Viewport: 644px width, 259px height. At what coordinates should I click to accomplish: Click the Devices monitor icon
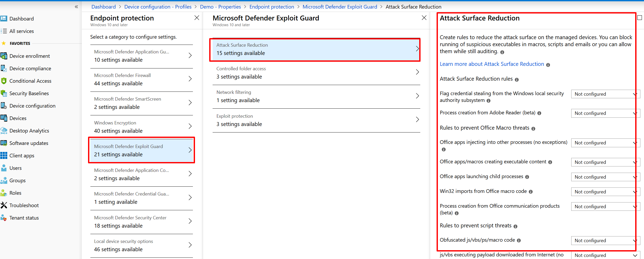(4, 118)
